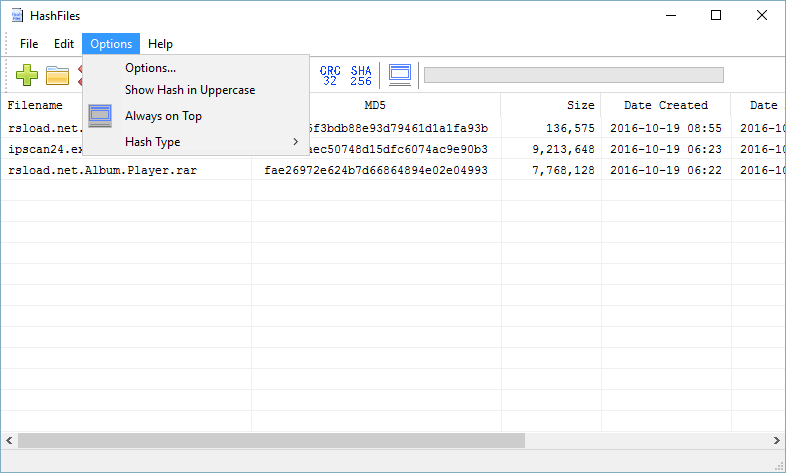Click the size value 136,575
Viewport: 786px width, 473px height.
[570, 128]
